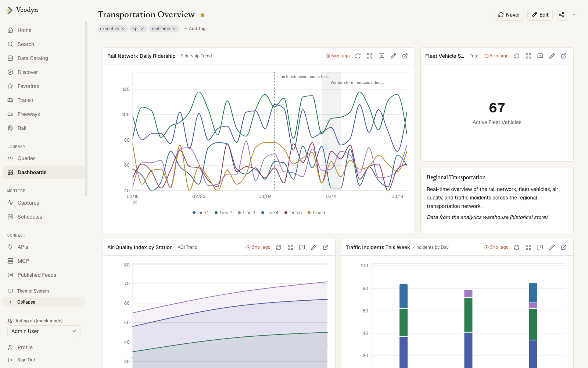This screenshot has width=588, height=368.
Task: Navigate to Discover
Action: pos(44,72)
